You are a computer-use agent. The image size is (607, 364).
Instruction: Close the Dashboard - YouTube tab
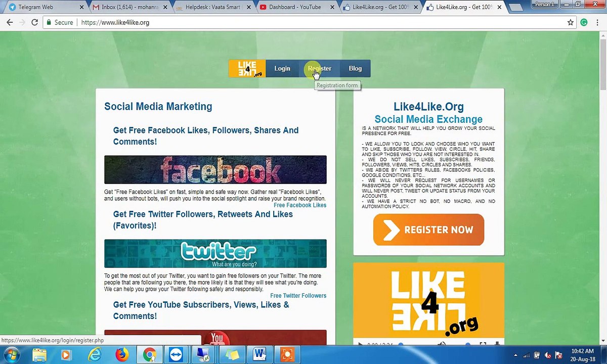click(x=333, y=8)
